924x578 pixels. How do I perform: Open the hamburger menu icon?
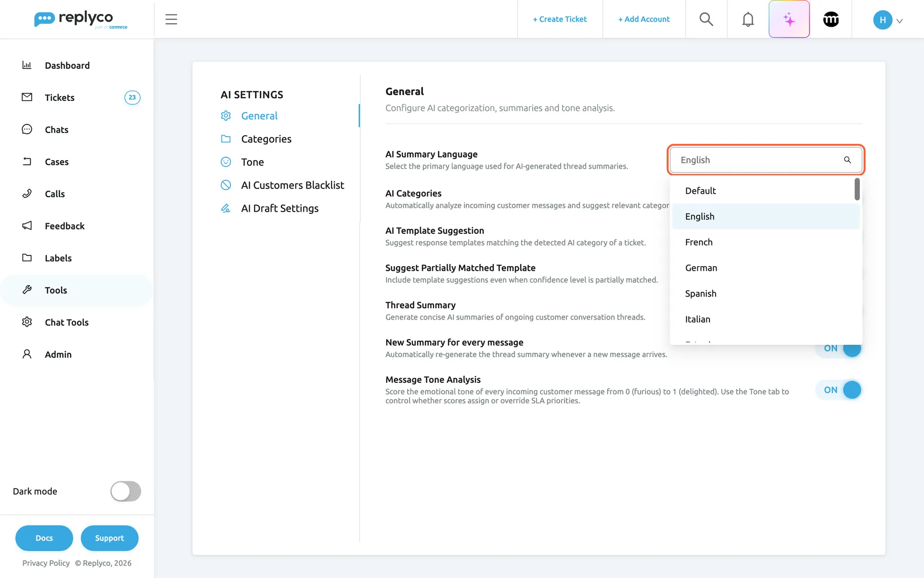point(171,19)
